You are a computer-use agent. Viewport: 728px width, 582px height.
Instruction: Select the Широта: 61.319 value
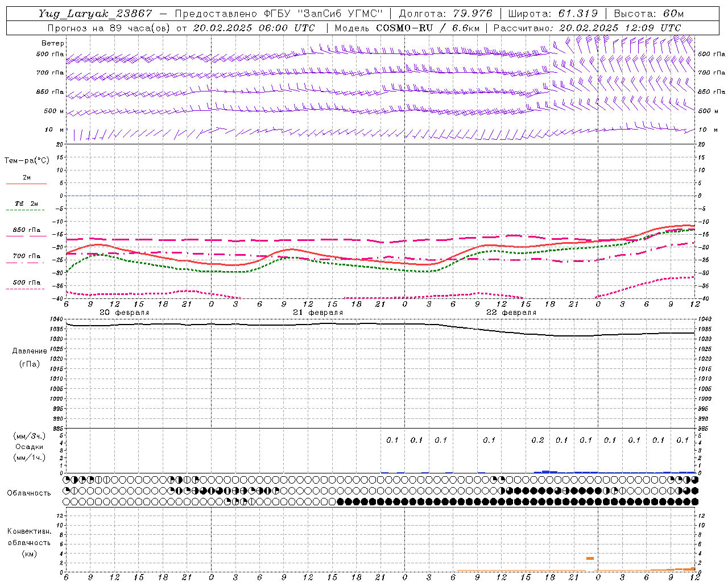point(553,14)
